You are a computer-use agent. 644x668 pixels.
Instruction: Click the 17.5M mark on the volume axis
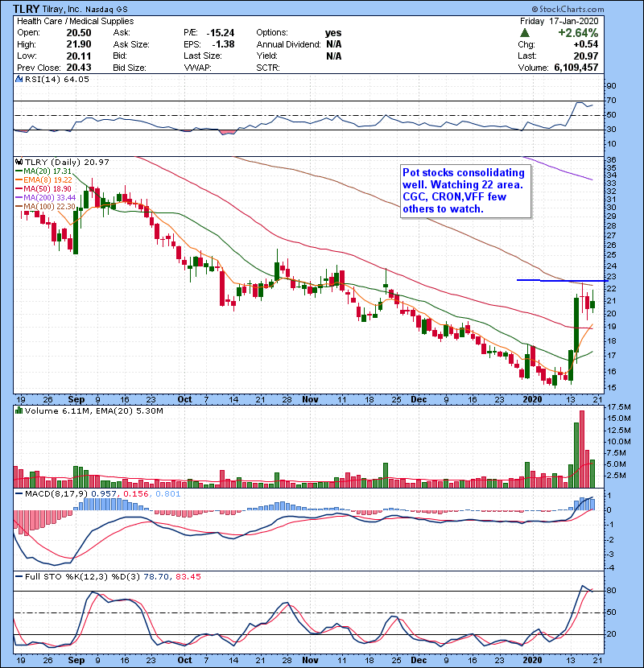618,407
